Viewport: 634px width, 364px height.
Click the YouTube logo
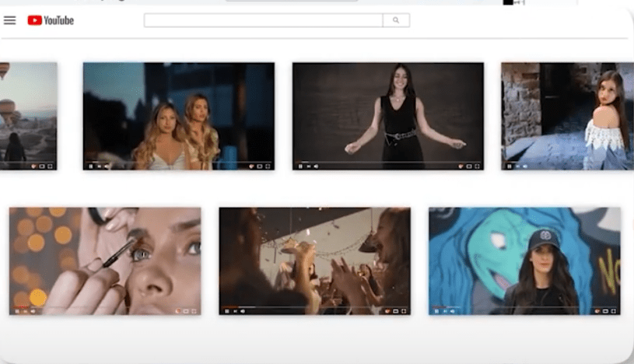(51, 20)
